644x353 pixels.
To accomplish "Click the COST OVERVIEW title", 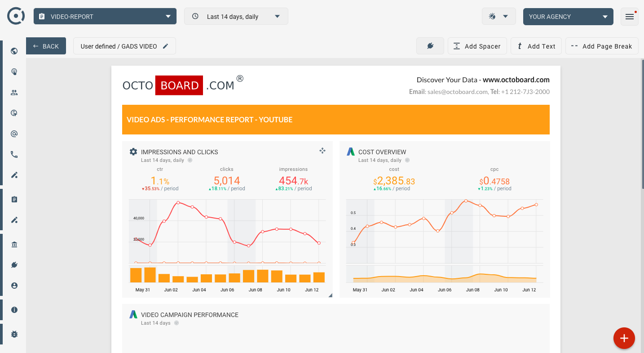I will pos(382,152).
